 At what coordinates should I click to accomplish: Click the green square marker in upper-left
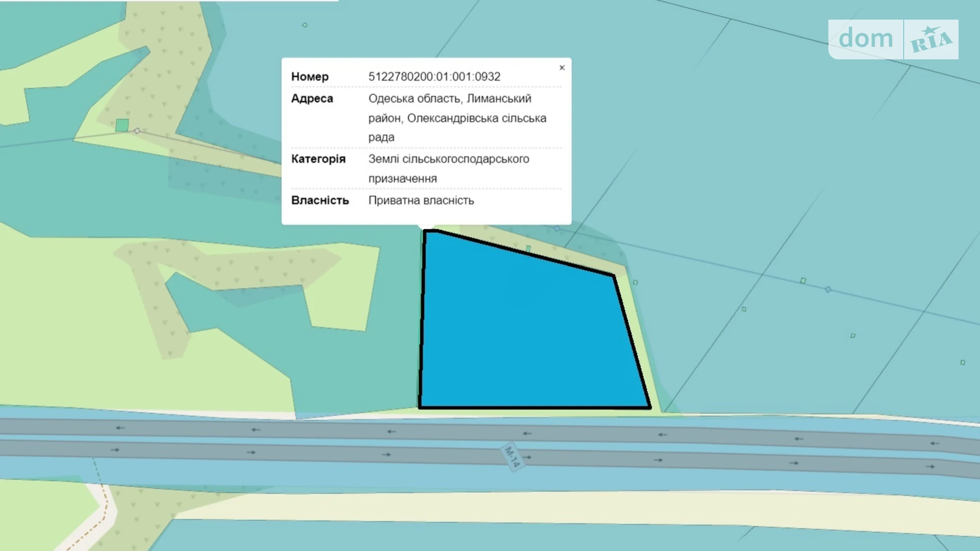tap(122, 125)
